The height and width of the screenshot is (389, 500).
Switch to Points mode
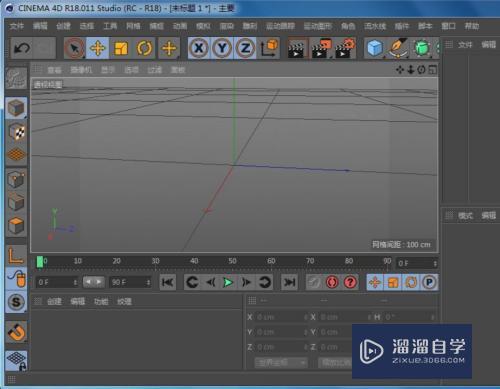pos(16,180)
